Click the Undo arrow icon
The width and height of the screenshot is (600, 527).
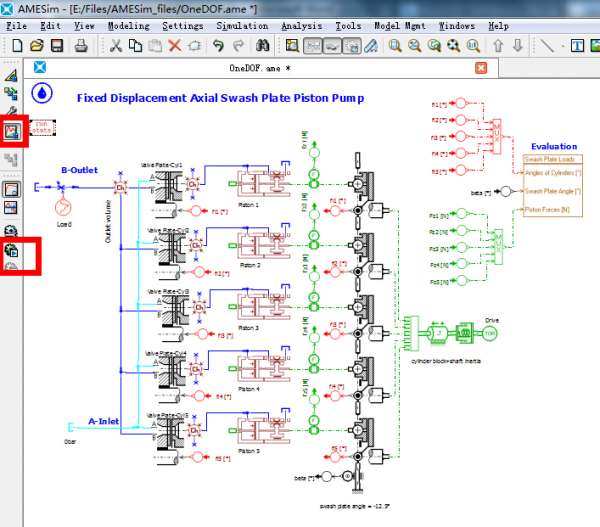[x=217, y=46]
